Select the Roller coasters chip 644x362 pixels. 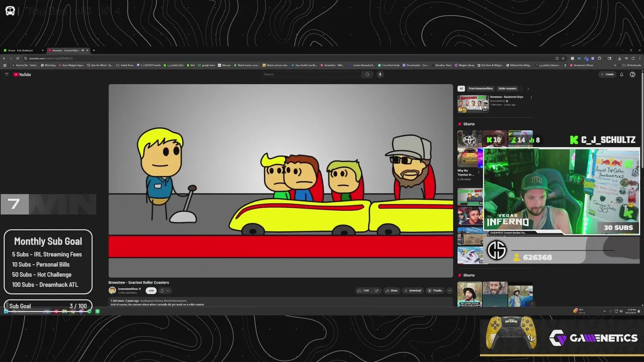tap(507, 88)
